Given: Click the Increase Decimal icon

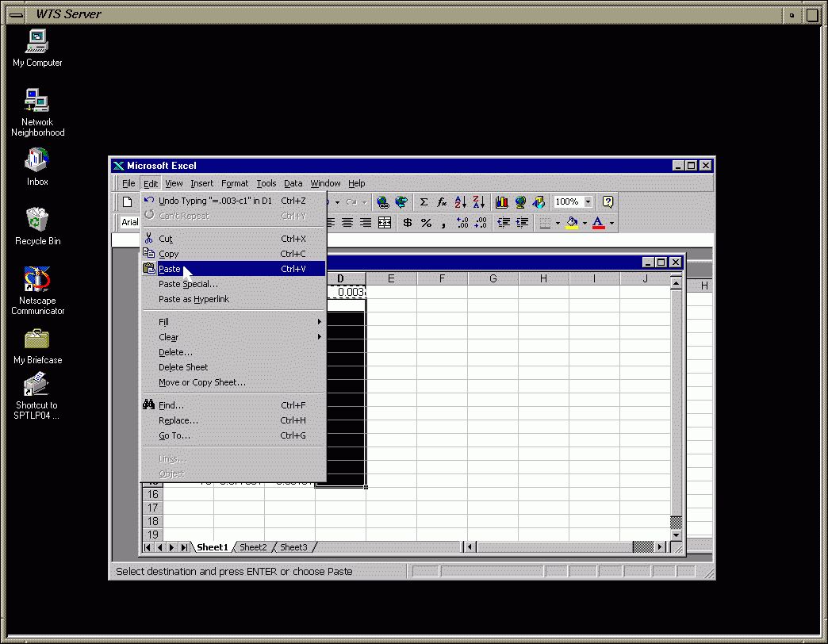Looking at the screenshot, I should tap(463, 223).
